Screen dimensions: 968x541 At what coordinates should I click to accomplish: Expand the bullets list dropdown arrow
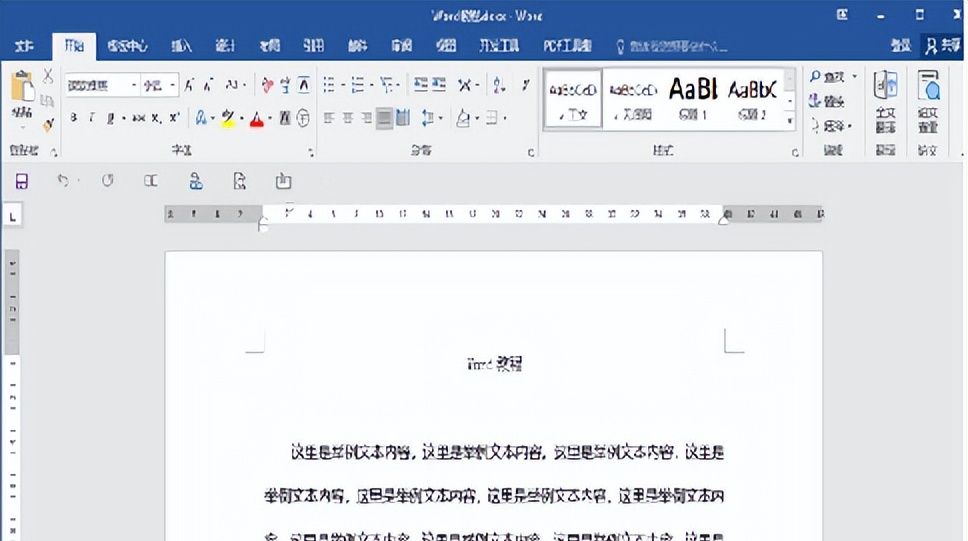click(x=343, y=85)
